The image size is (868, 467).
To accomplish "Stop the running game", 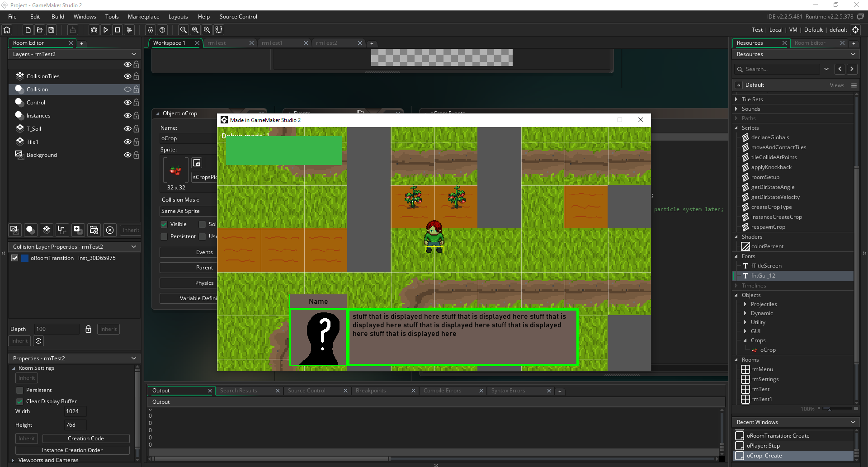I will point(118,30).
